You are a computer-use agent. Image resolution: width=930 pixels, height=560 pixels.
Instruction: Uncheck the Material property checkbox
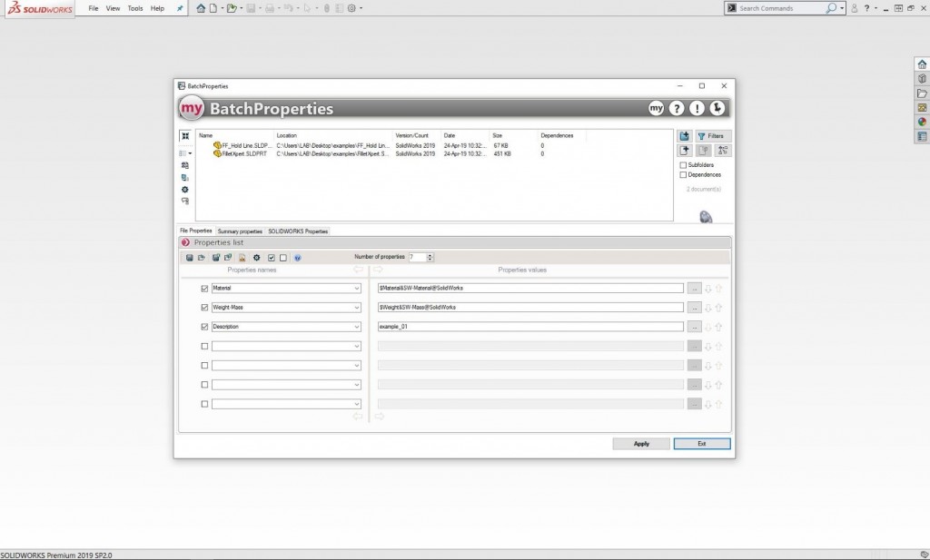(x=204, y=289)
